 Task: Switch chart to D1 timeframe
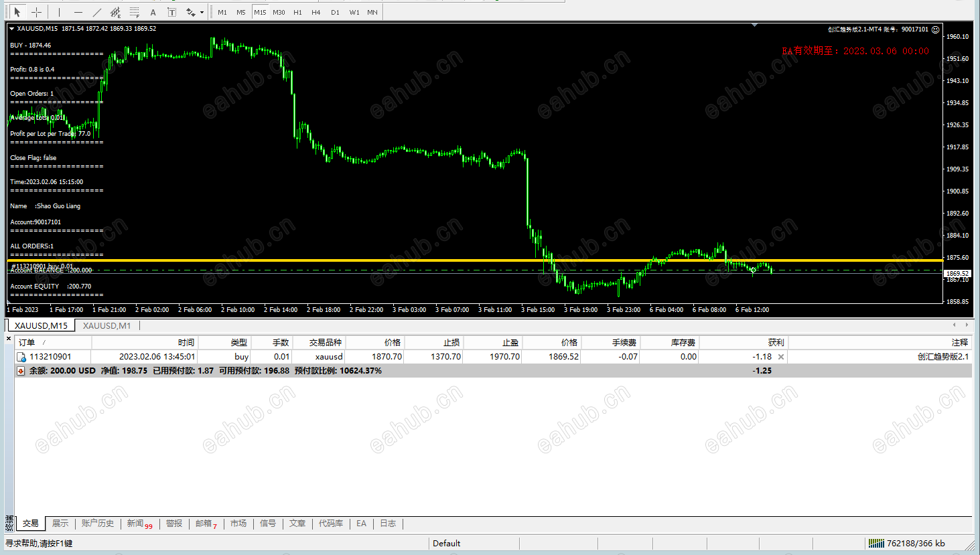(x=335, y=12)
